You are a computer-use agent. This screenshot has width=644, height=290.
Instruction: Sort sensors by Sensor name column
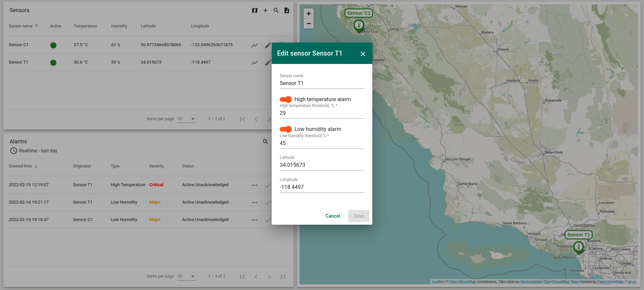[x=21, y=26]
